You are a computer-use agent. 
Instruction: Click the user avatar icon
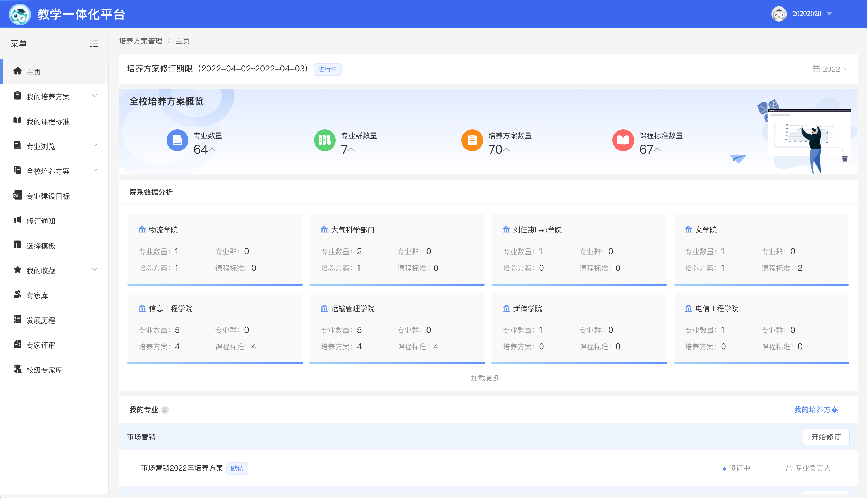(x=779, y=14)
